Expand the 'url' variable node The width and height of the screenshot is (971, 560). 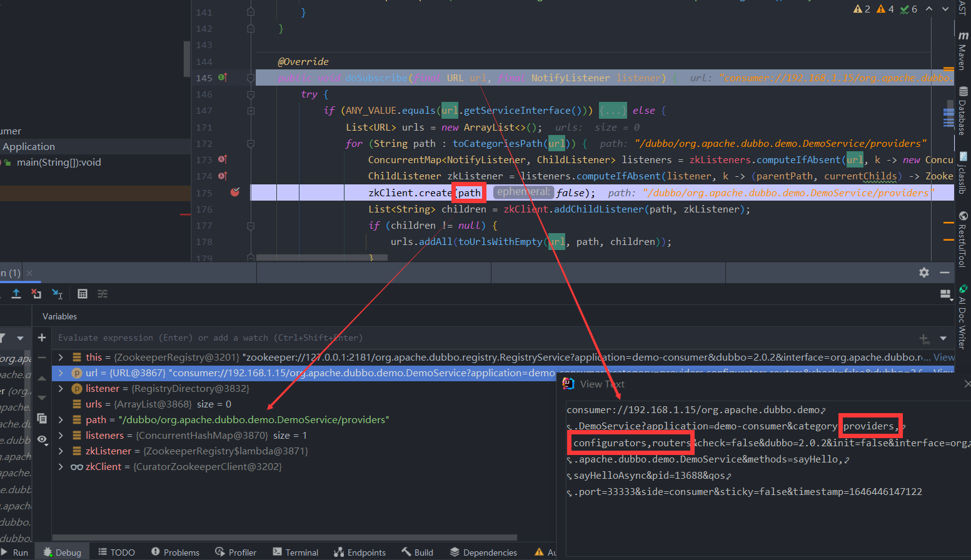pyautogui.click(x=61, y=373)
